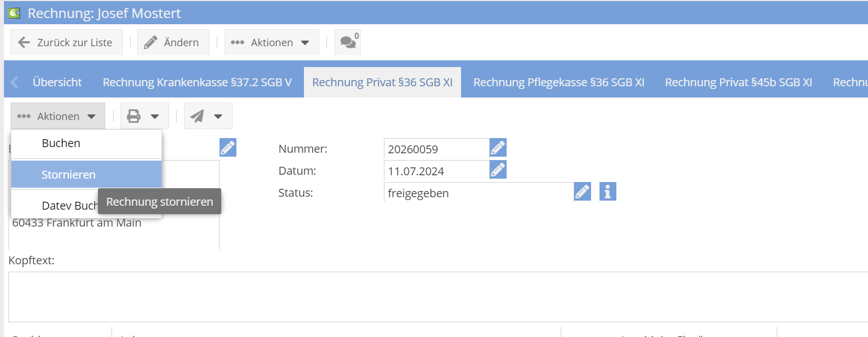Image resolution: width=868 pixels, height=337 pixels.
Task: Edit the recipient address with pencil icon
Action: click(x=228, y=148)
